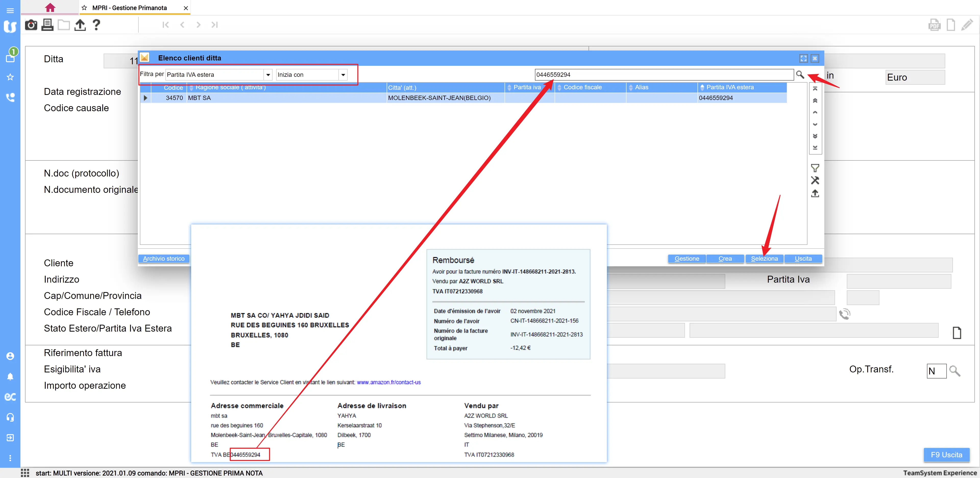Open the help question mark icon

97,25
